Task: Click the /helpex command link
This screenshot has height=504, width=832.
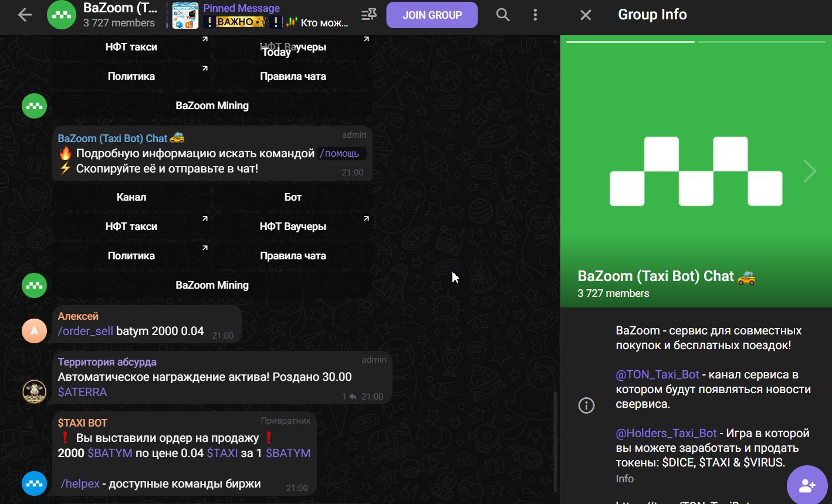Action: [x=80, y=483]
